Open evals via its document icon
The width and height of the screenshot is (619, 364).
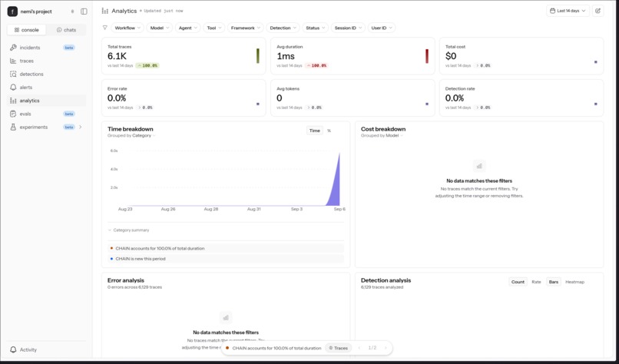(x=13, y=114)
